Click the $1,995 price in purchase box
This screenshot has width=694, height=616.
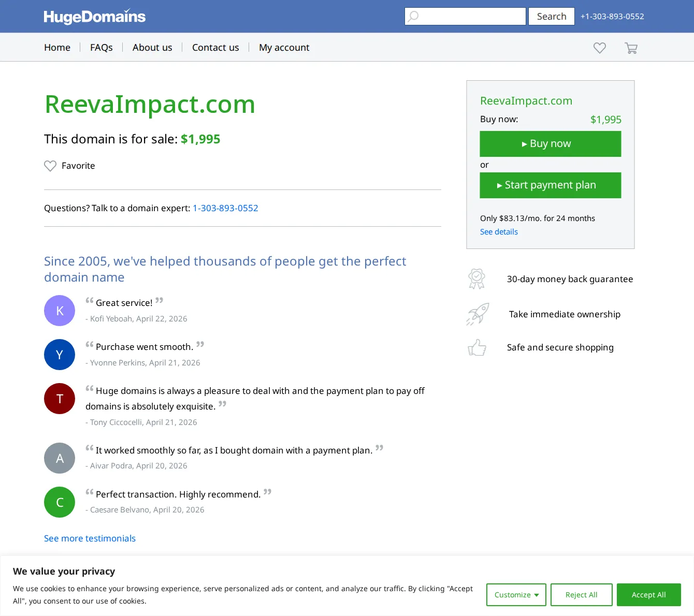(606, 120)
